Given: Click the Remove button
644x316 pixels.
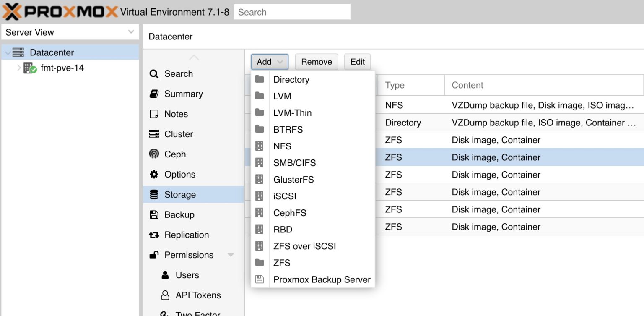Looking at the screenshot, I should coord(316,62).
